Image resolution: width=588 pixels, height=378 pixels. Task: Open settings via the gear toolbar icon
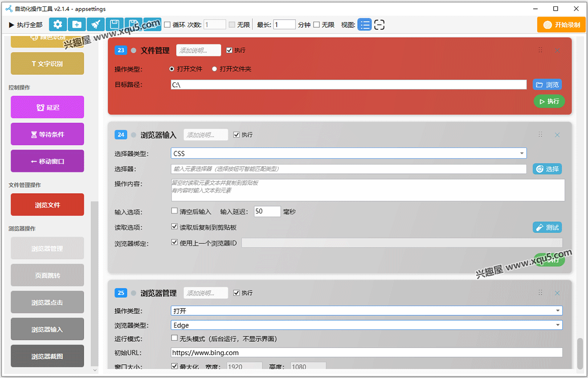coord(58,24)
